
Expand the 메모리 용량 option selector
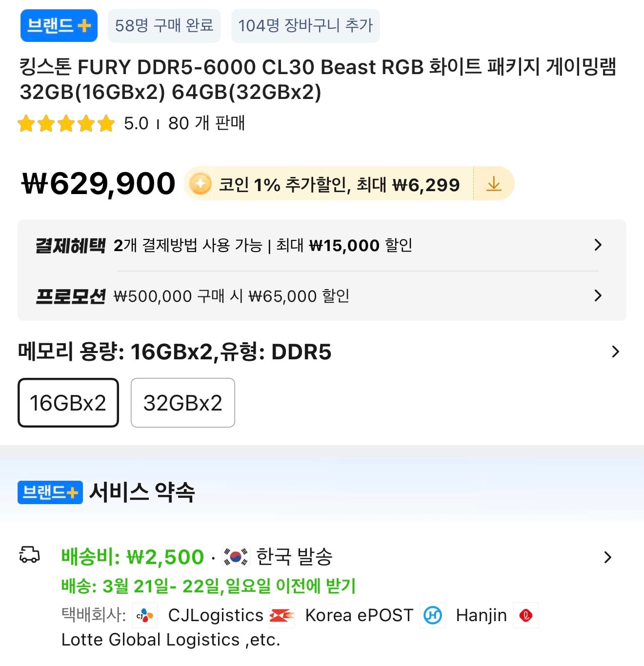click(x=617, y=351)
